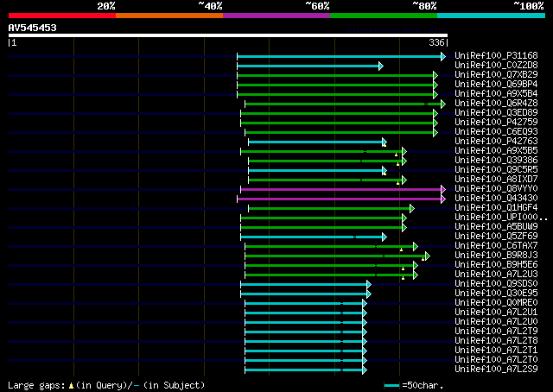
Task: Click the arrowhead on the UniRef100_B9R8J3 alignment
Action: 426,256
